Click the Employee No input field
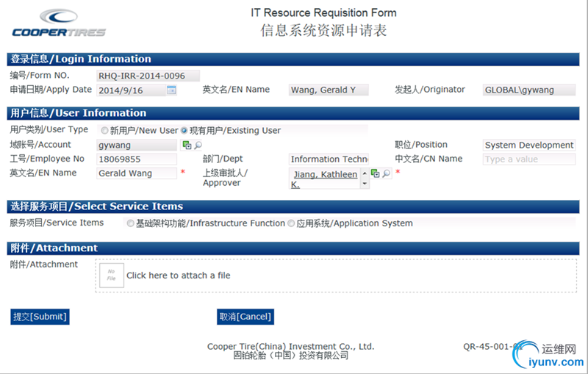Screen dimensions: 588x374 click(137, 159)
